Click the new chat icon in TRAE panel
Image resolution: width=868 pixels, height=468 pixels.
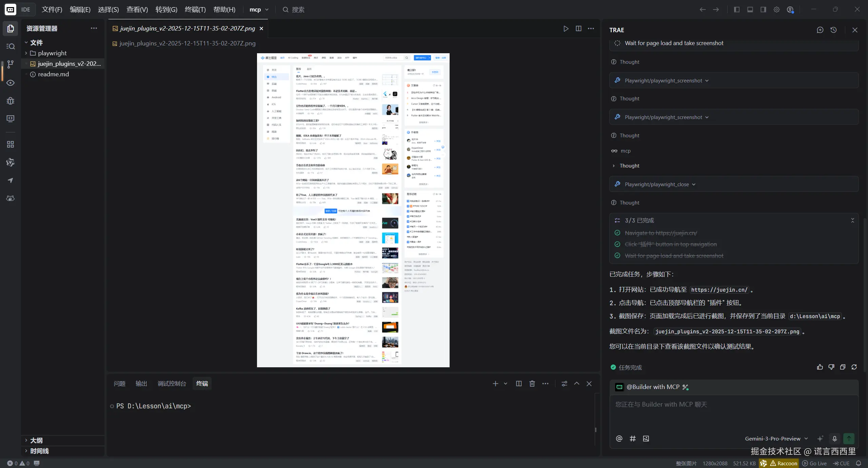click(x=820, y=30)
